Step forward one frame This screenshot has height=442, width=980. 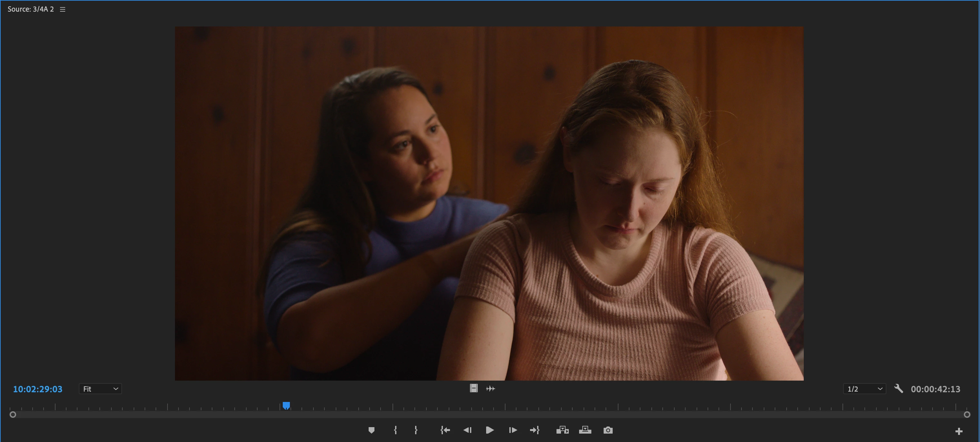click(513, 430)
